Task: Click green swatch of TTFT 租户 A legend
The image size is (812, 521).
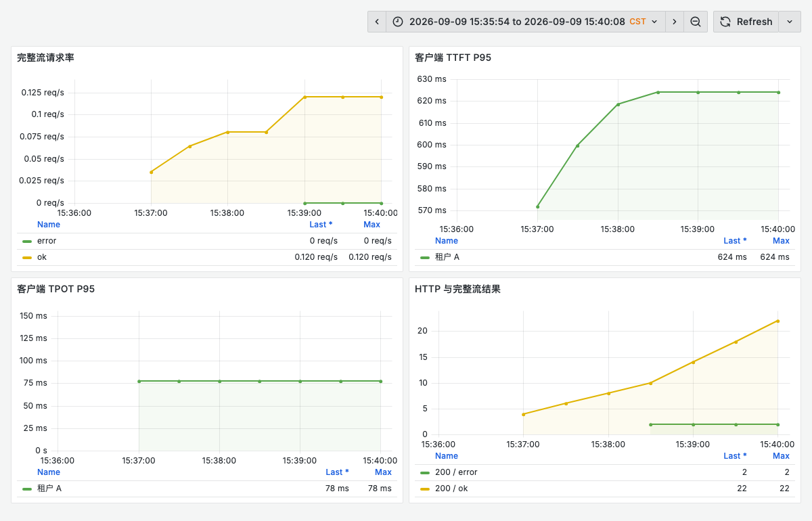Action: [x=425, y=257]
